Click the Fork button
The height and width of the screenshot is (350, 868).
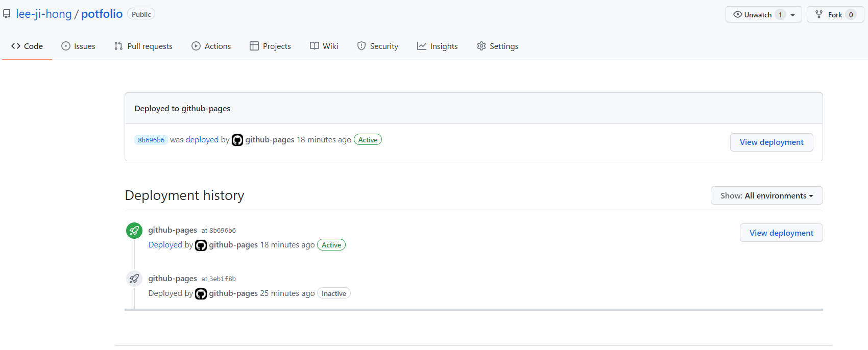click(x=835, y=15)
